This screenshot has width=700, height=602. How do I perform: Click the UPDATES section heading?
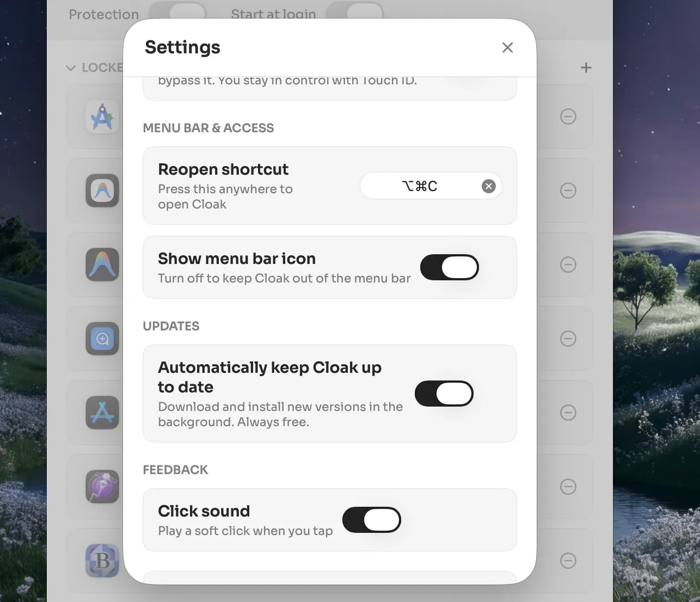171,326
